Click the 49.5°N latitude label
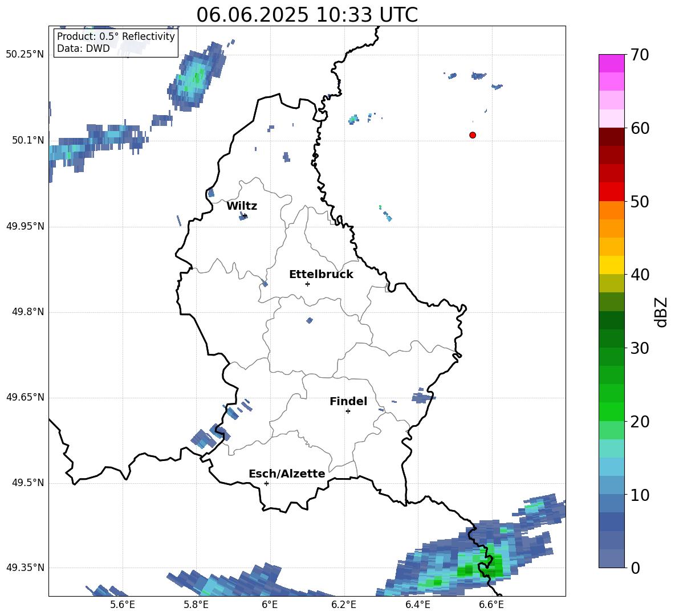 28,483
